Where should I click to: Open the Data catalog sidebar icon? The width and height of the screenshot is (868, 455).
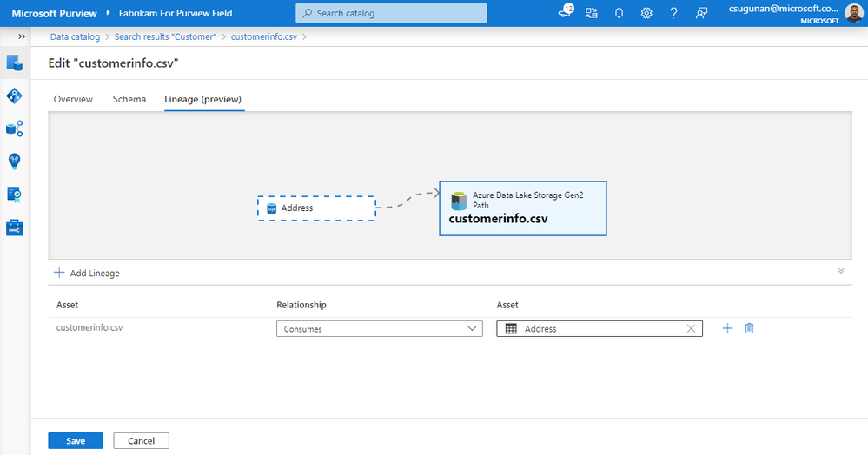[x=15, y=63]
